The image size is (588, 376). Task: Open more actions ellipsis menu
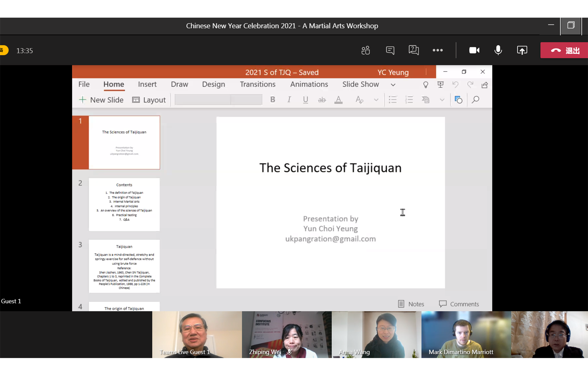click(437, 50)
